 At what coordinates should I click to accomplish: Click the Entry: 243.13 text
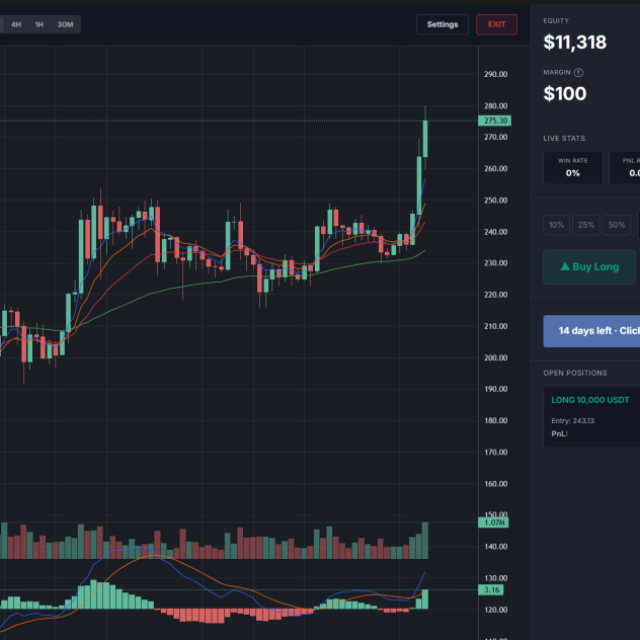573,421
